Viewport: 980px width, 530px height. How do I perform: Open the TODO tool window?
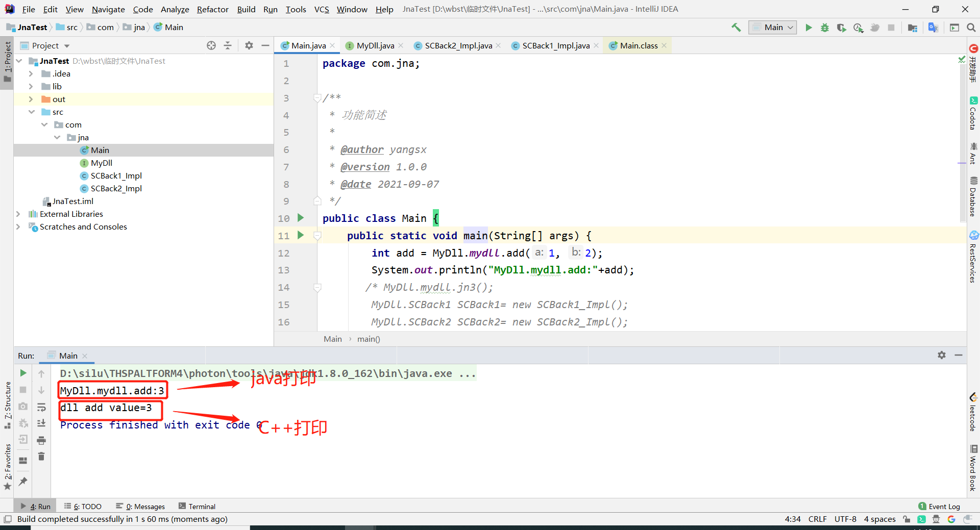(x=87, y=506)
